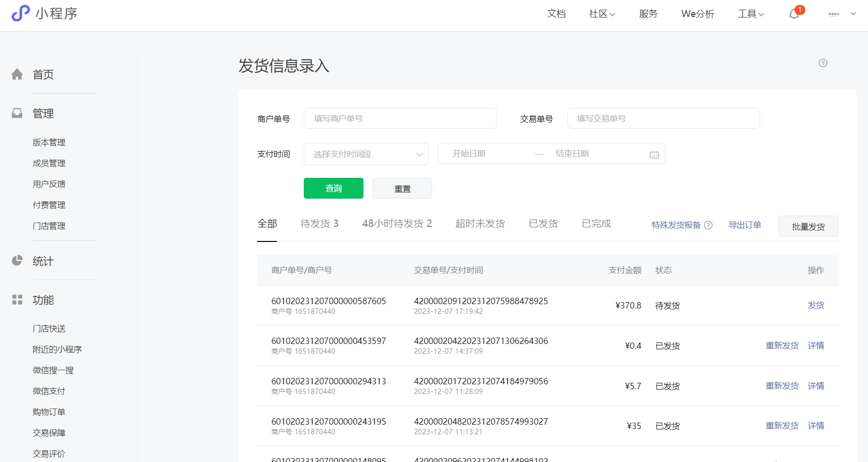Click the 统计 pie chart icon
868x462 pixels.
(17, 260)
